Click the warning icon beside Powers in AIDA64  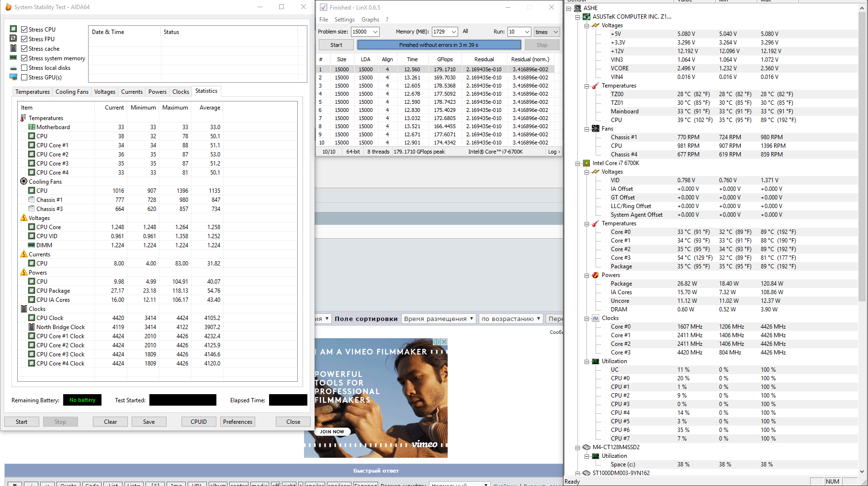tap(23, 272)
